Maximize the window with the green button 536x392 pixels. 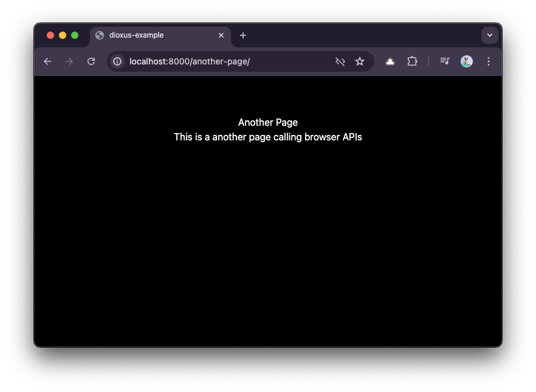(75, 35)
